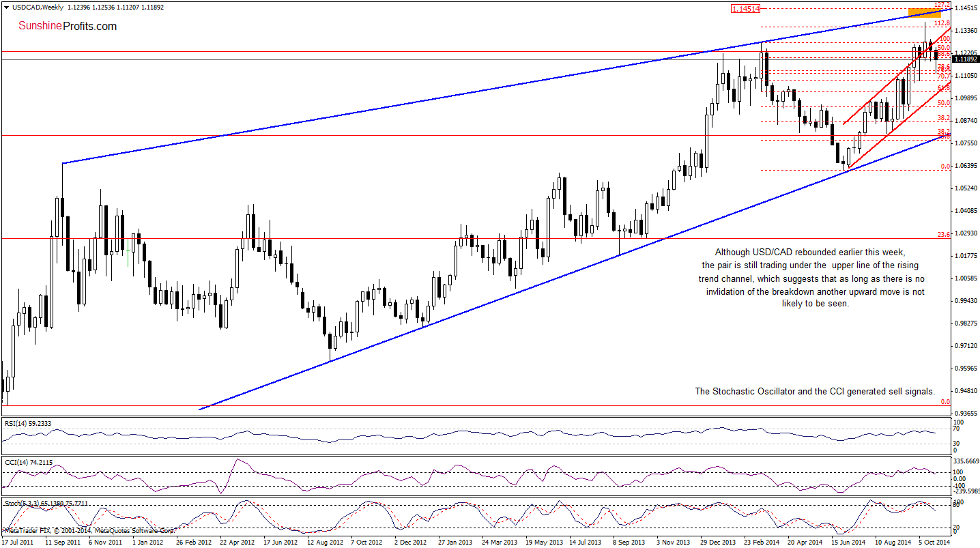Click the 1.06395 price axis value
Viewport: 980px width, 548px height.
pos(966,166)
